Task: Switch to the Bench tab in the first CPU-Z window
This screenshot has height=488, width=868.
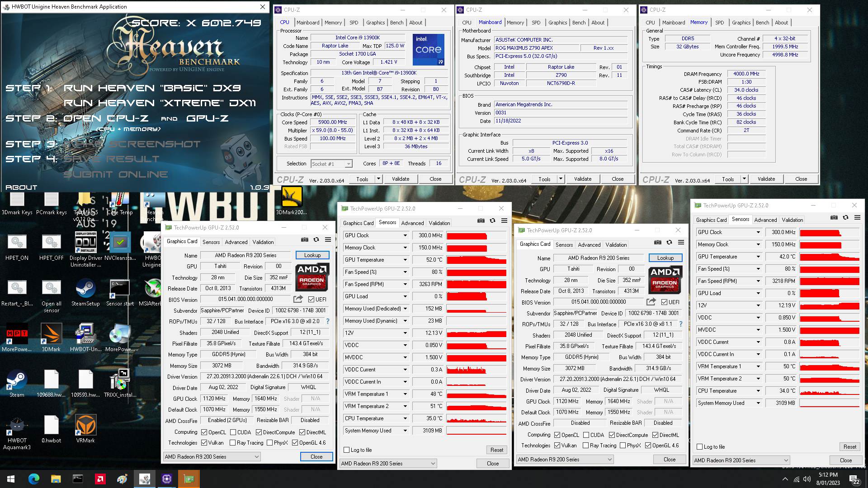Action: (396, 23)
